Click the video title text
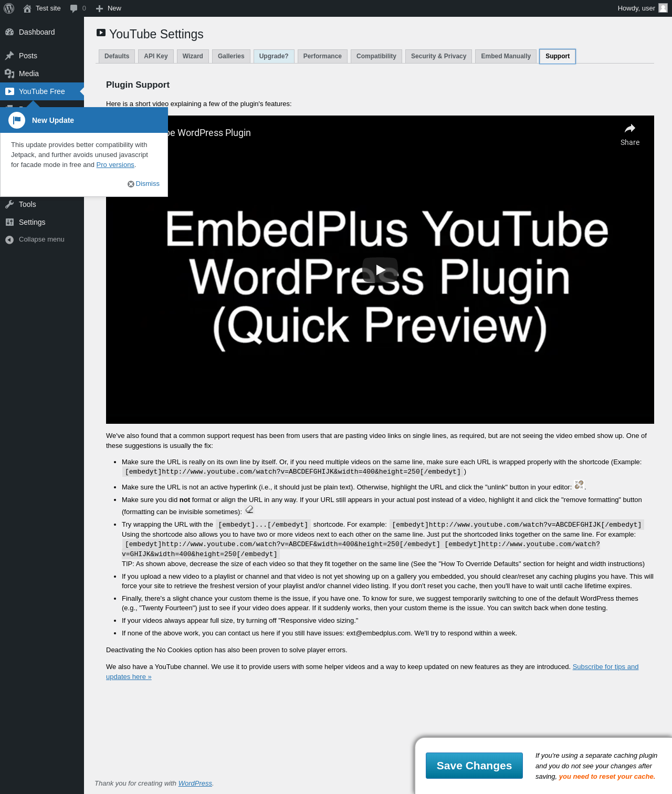The image size is (672, 794). point(209,133)
